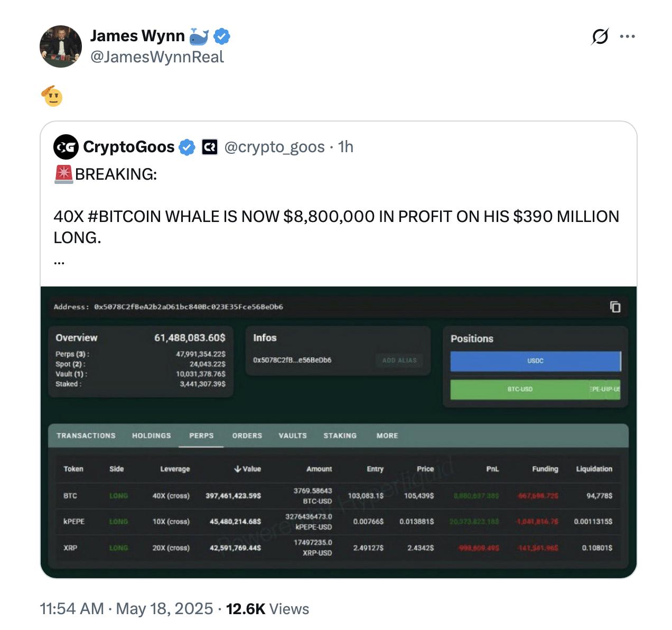This screenshot has width=672, height=630.
Task: Click the tweet timestamp 11:54 AM May 18, 2025
Action: (x=126, y=609)
